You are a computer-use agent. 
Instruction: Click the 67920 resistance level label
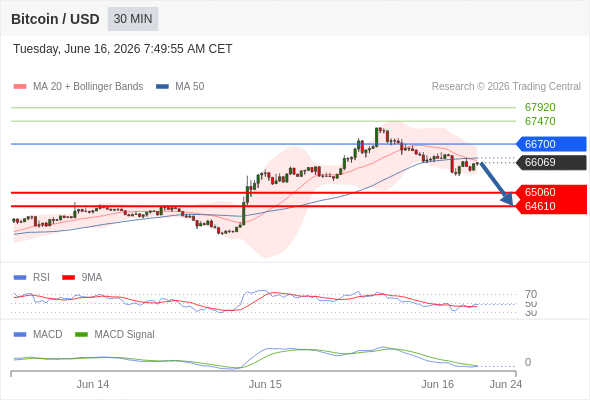click(540, 107)
